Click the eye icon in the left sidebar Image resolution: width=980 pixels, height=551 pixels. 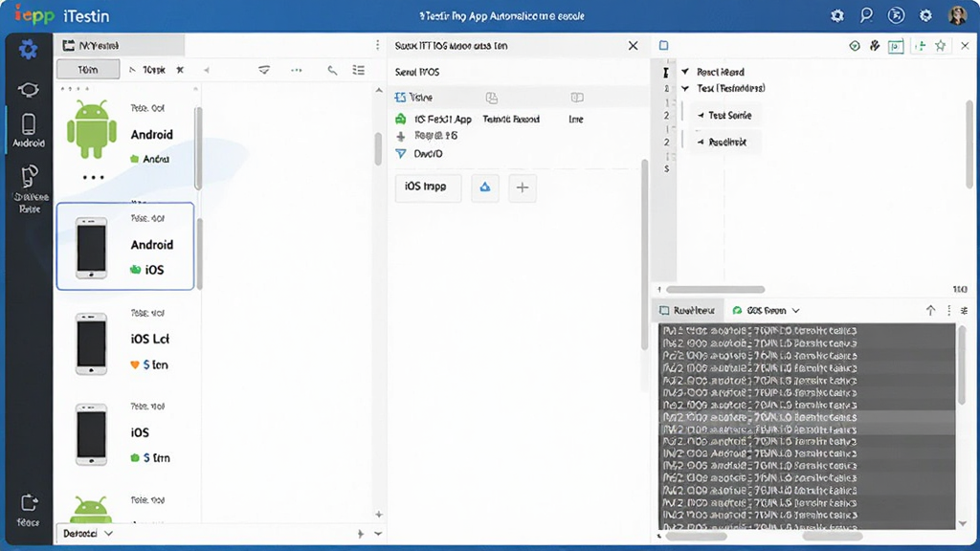tap(28, 90)
